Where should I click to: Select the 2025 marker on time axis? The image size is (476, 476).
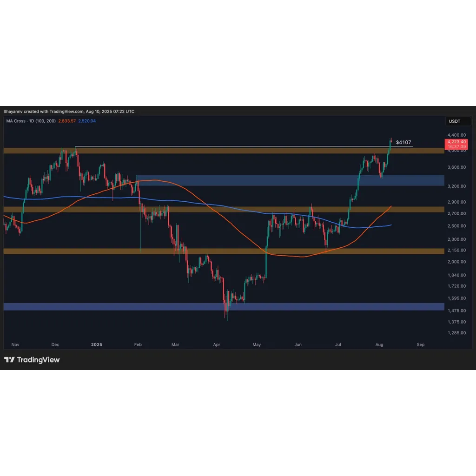point(97,344)
